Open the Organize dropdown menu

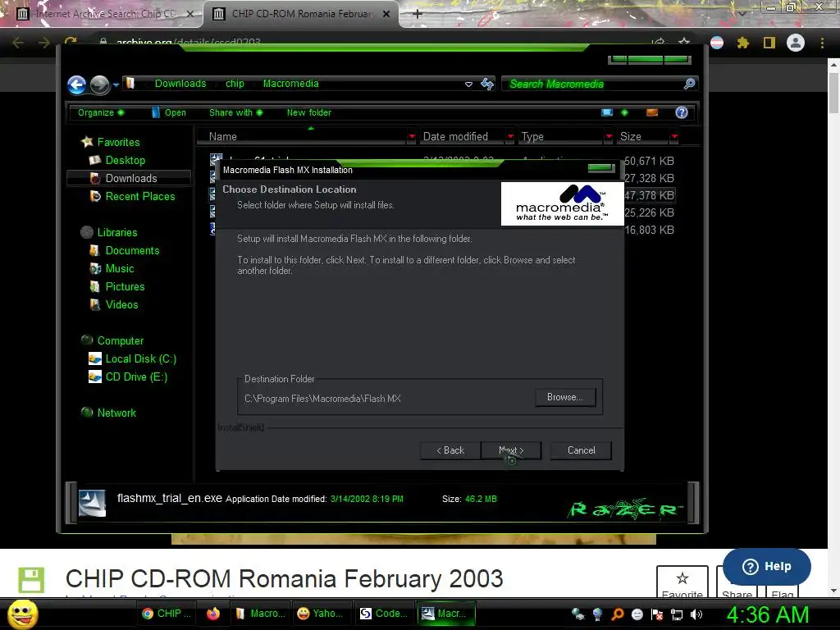[101, 112]
